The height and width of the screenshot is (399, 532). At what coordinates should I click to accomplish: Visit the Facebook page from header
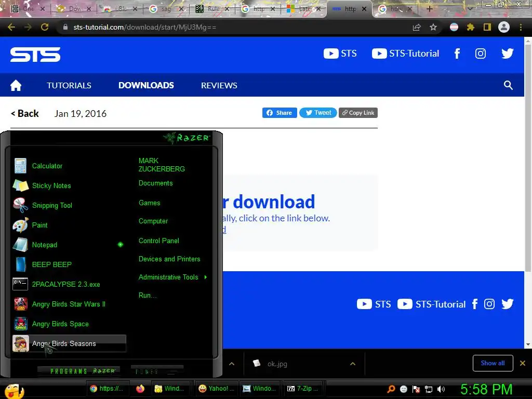click(457, 54)
